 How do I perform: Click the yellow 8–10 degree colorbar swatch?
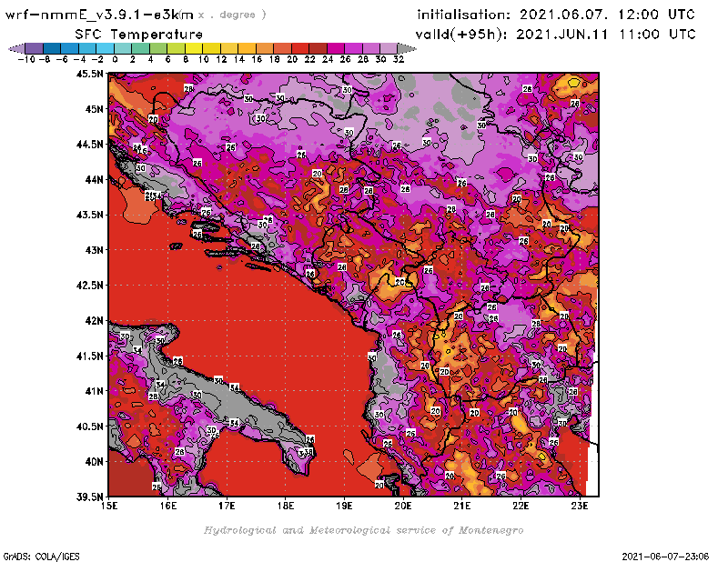tap(193, 47)
